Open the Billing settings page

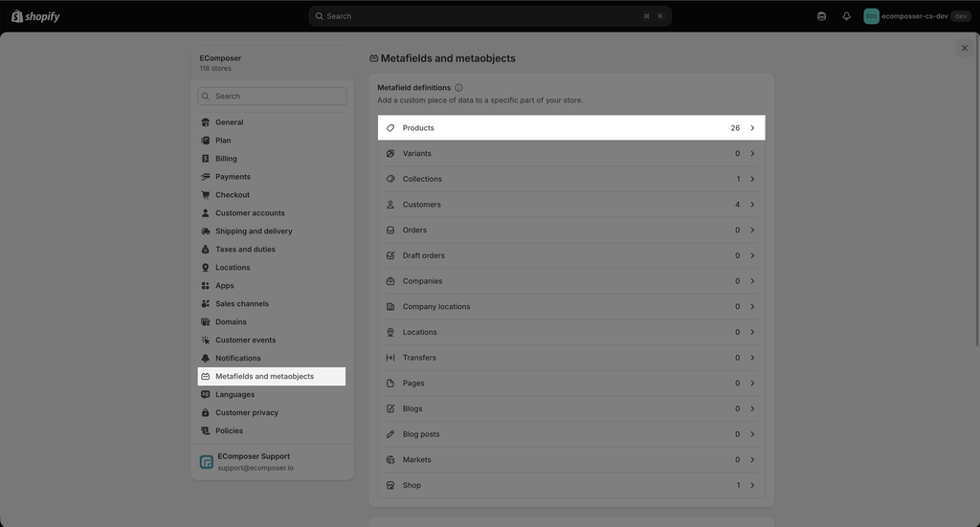tap(271, 159)
